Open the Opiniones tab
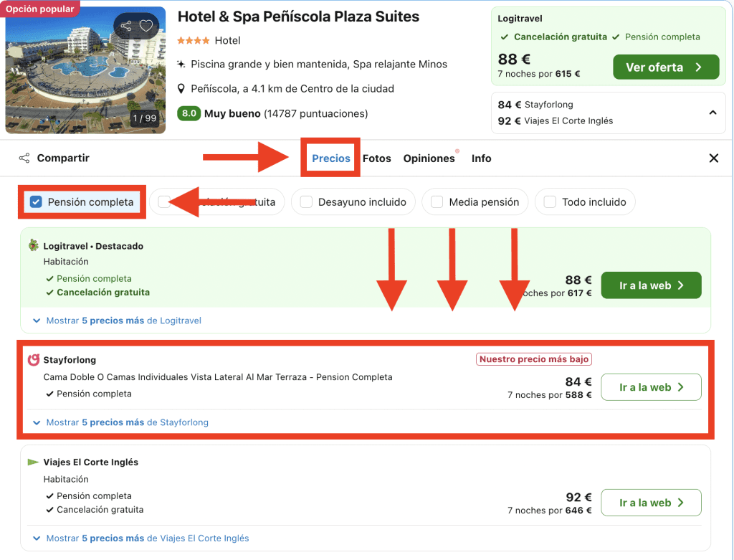Screen dimensions: 734x560 pos(429,158)
